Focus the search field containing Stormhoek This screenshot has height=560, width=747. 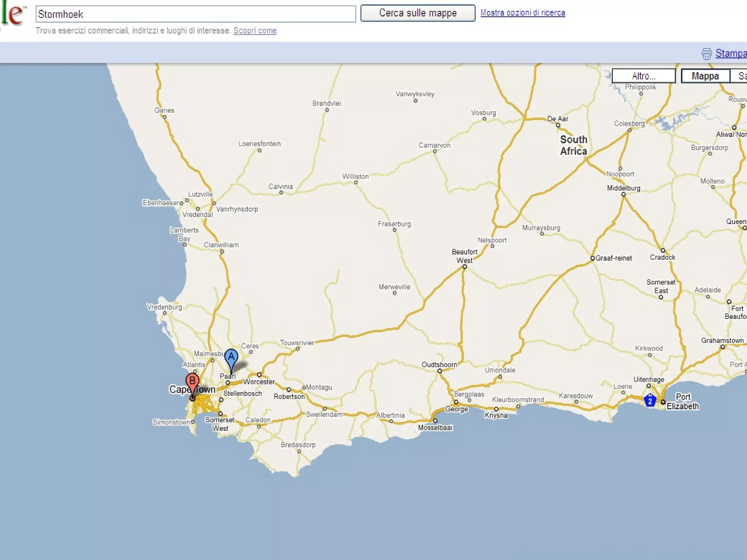coord(196,14)
